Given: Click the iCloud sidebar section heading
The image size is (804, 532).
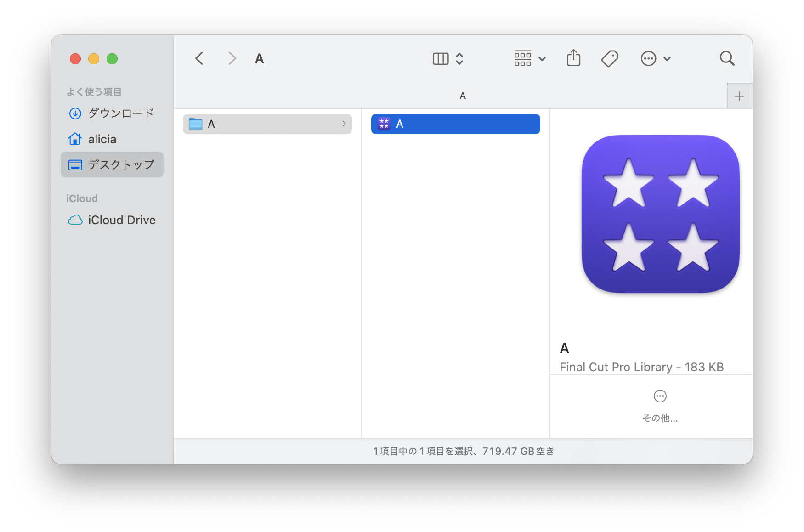Looking at the screenshot, I should (x=82, y=198).
